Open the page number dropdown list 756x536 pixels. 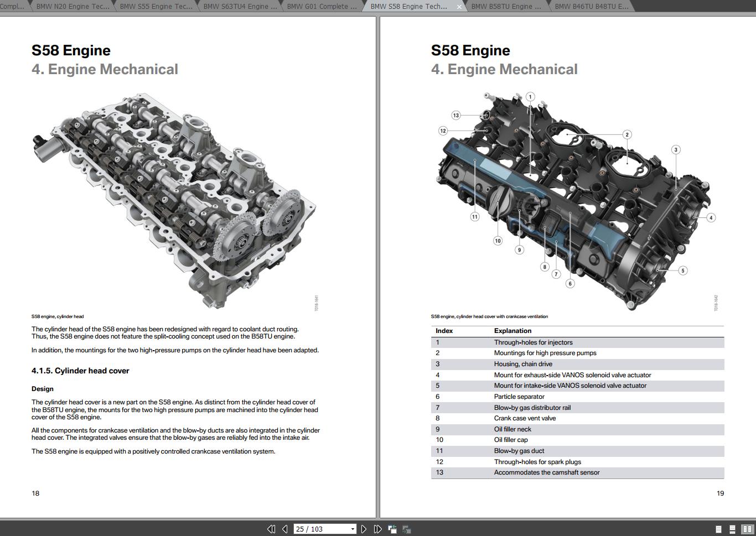(353, 529)
